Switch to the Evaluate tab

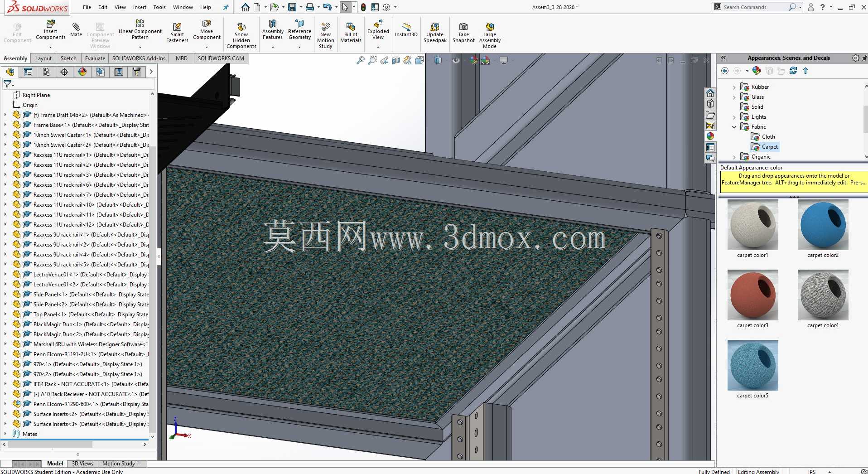(95, 58)
